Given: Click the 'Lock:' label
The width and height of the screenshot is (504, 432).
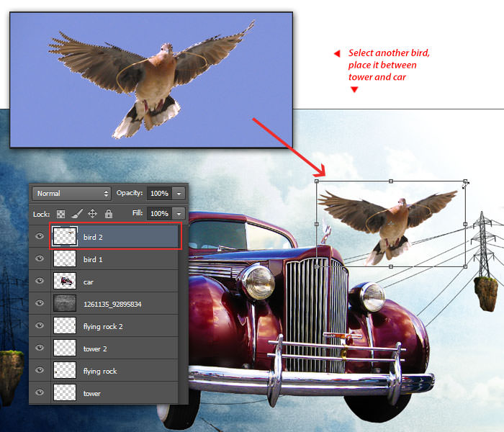Looking at the screenshot, I should (x=42, y=214).
